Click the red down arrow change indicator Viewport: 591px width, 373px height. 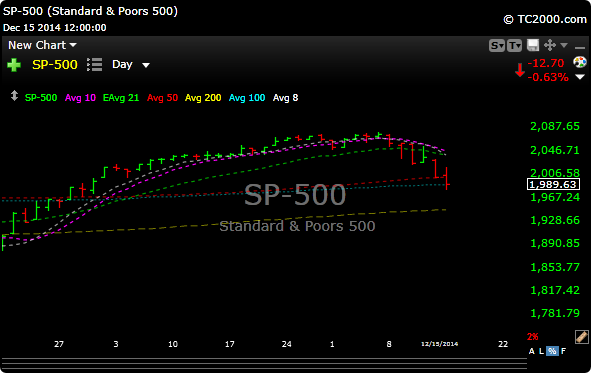(520, 70)
